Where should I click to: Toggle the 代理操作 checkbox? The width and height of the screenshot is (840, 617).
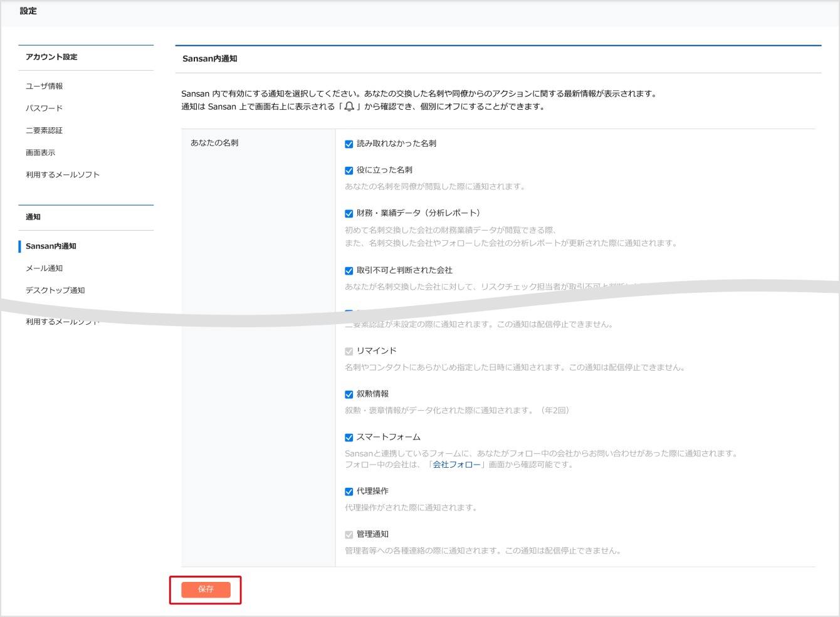pyautogui.click(x=349, y=492)
